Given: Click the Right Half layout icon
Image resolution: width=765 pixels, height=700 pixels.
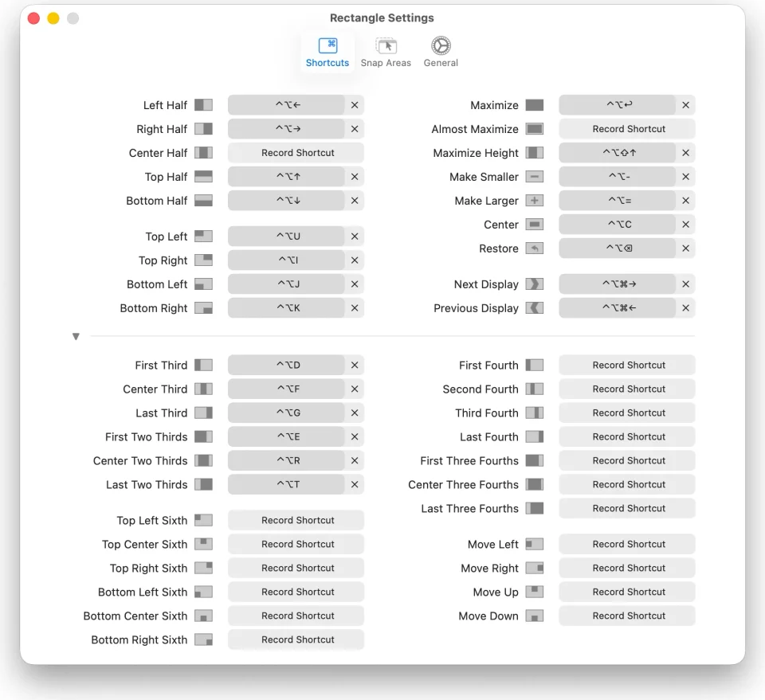Looking at the screenshot, I should [x=203, y=129].
